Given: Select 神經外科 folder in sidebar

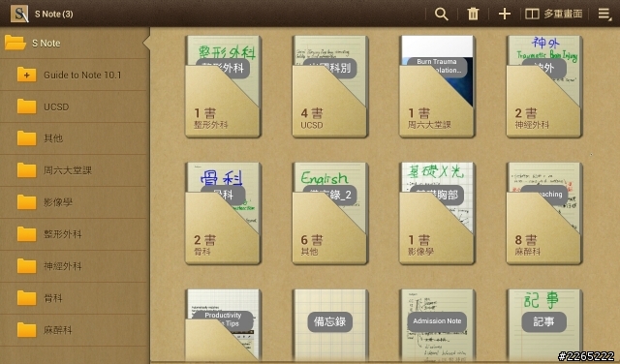Looking at the screenshot, I should click(x=74, y=266).
